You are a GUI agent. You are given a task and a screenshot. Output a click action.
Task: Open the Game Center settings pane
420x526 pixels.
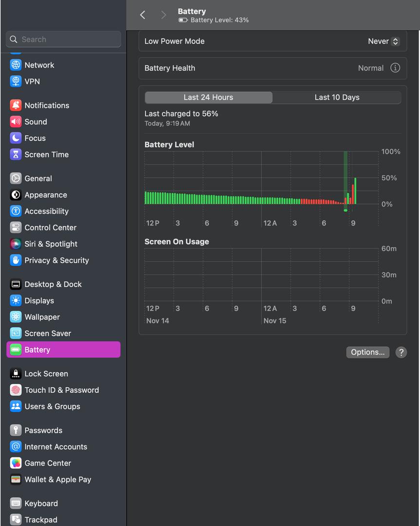pos(47,463)
